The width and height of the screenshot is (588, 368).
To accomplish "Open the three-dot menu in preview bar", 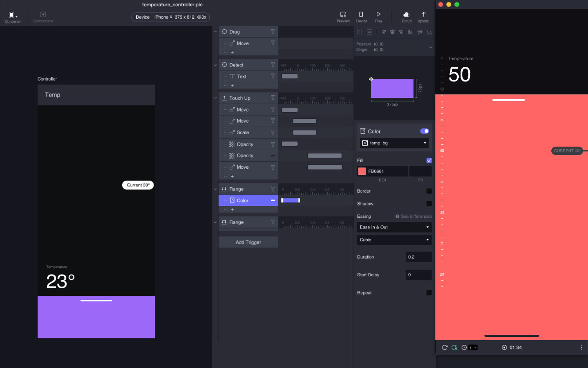I will click(581, 348).
